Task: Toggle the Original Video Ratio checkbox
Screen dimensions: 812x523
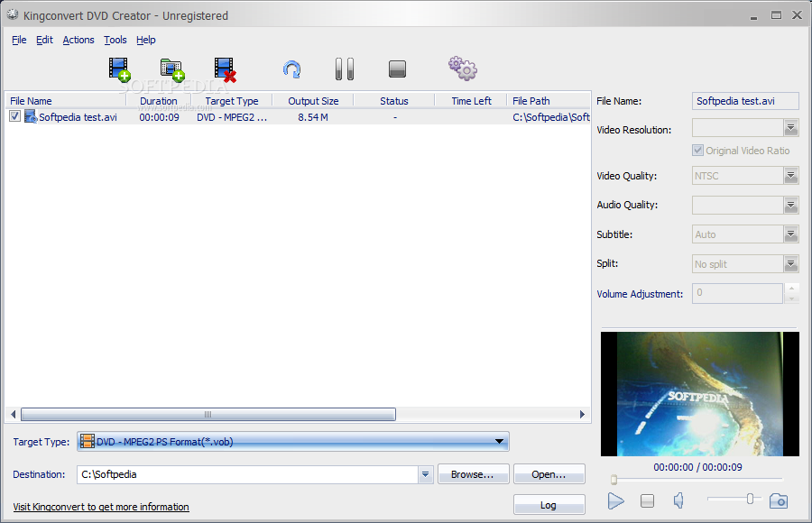Action: 697,151
